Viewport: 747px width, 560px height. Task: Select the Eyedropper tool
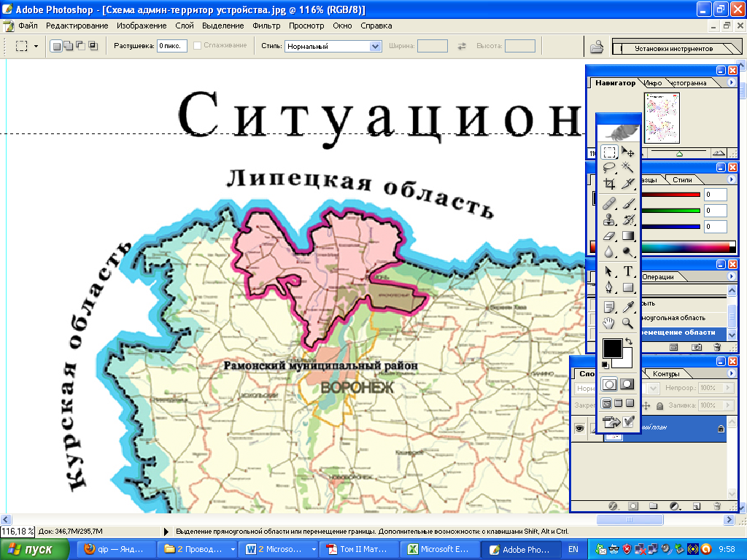click(627, 306)
